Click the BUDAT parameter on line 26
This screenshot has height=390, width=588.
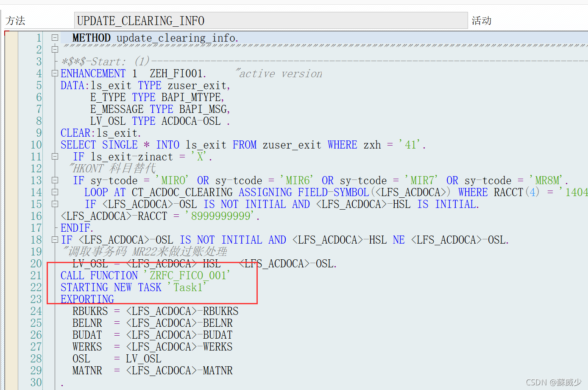(87, 335)
